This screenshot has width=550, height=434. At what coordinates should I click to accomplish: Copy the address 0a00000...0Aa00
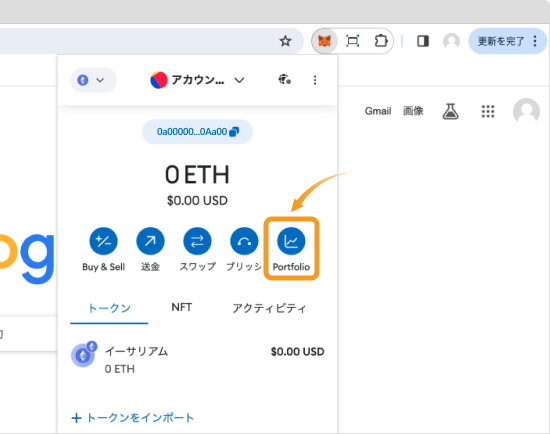(x=197, y=132)
